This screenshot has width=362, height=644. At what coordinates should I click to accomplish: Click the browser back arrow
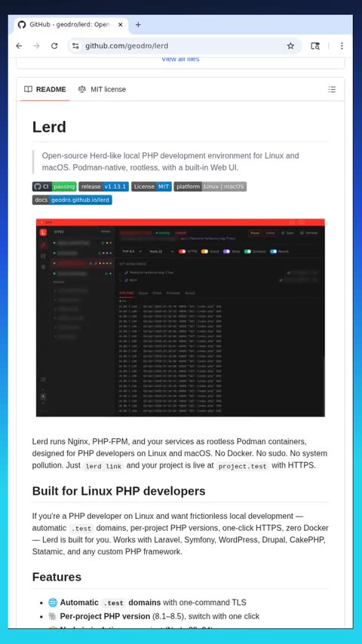point(19,46)
